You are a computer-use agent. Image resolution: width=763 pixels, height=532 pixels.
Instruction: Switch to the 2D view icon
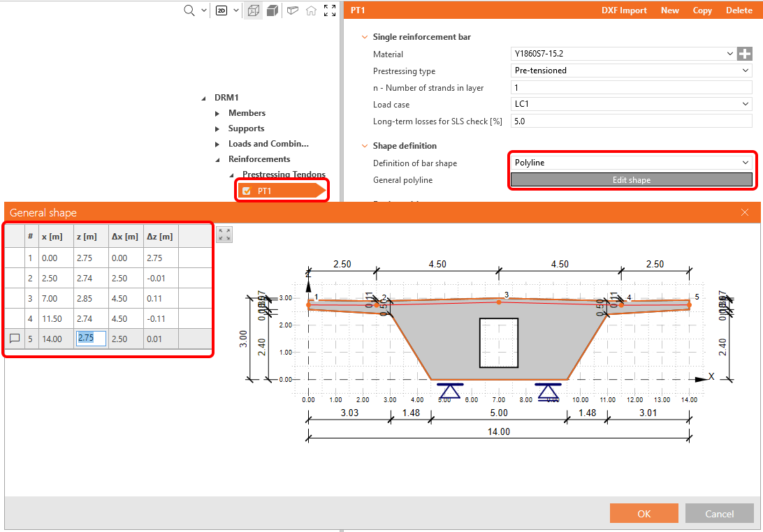[x=221, y=10]
